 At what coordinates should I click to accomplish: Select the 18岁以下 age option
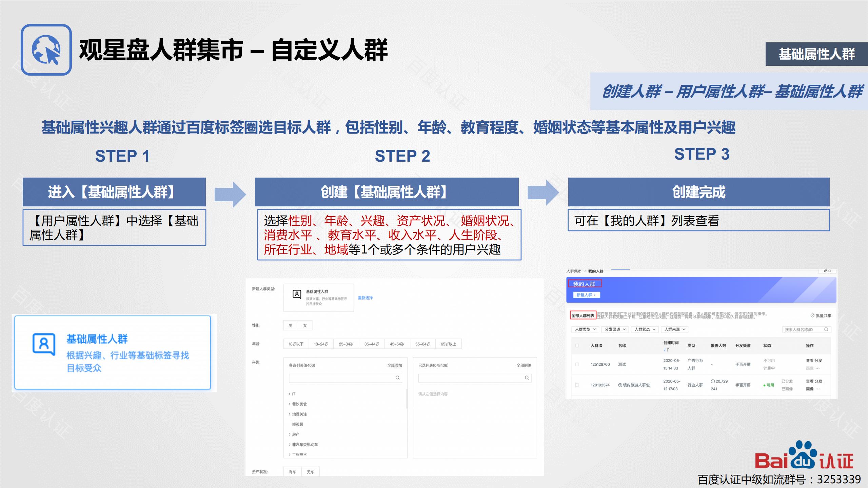pos(296,344)
